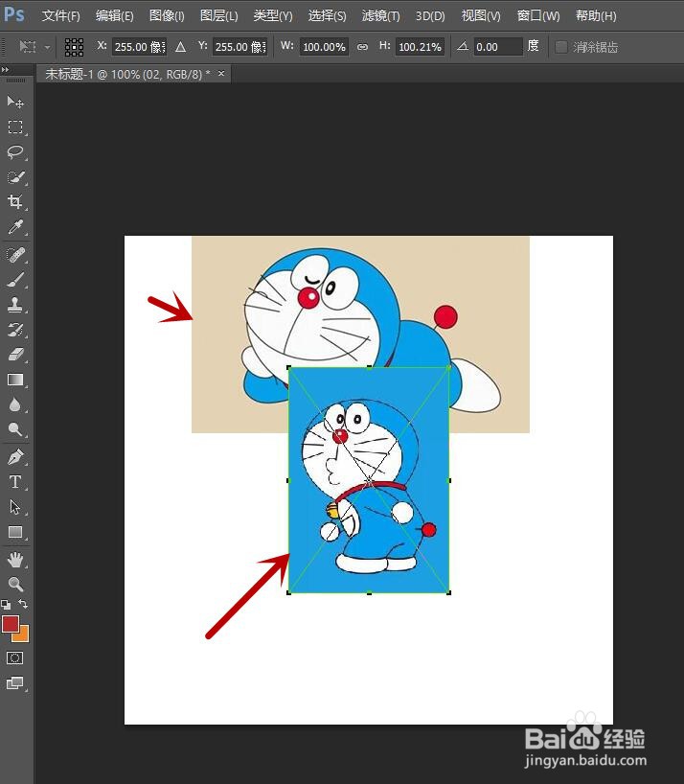Select the Quick Selection tool
The image size is (684, 784).
pos(15,177)
